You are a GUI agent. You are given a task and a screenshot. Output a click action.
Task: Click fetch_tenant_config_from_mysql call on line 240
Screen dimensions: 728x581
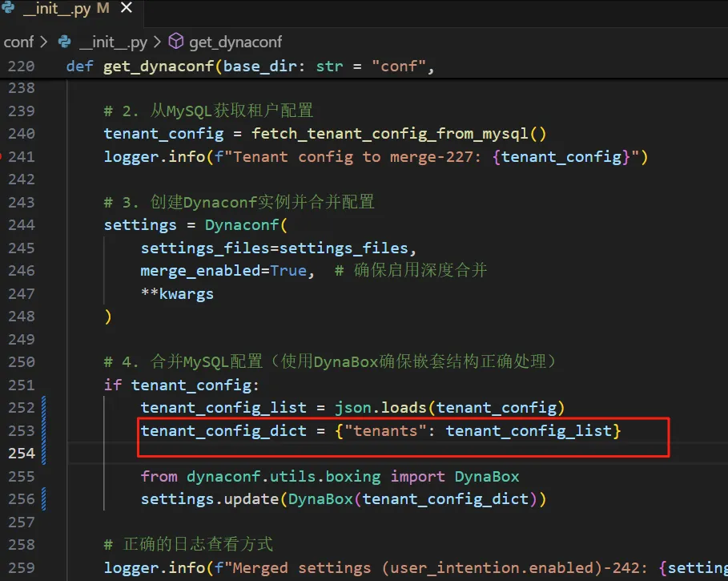(399, 134)
